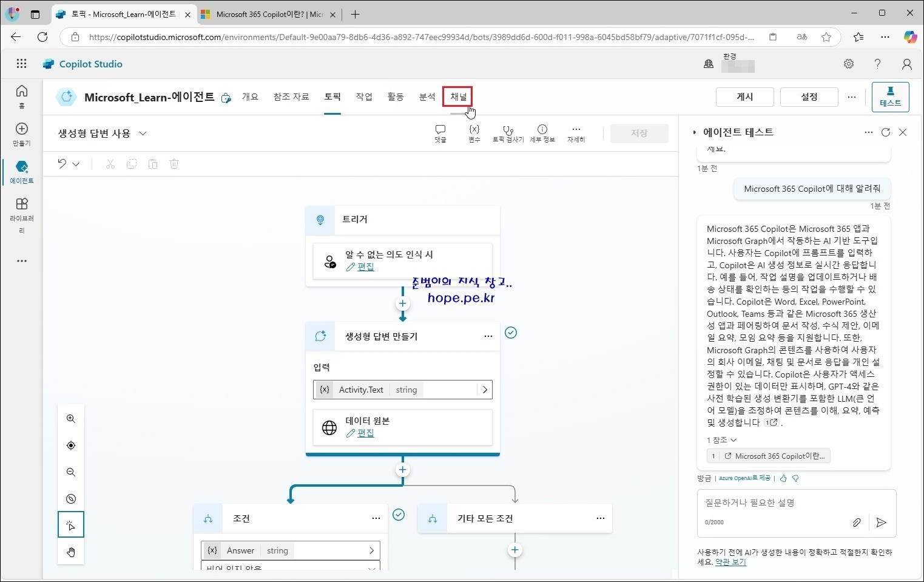Open 생성형 답변 만들기 node options menu
This screenshot has height=582, width=924.
[x=488, y=336]
